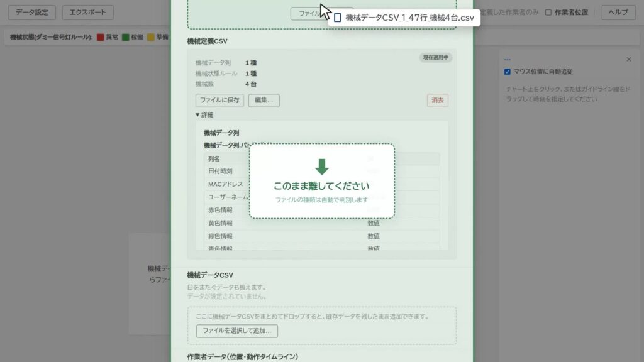Click the green 稼働 legend swatch
644x362 pixels.
tap(126, 37)
